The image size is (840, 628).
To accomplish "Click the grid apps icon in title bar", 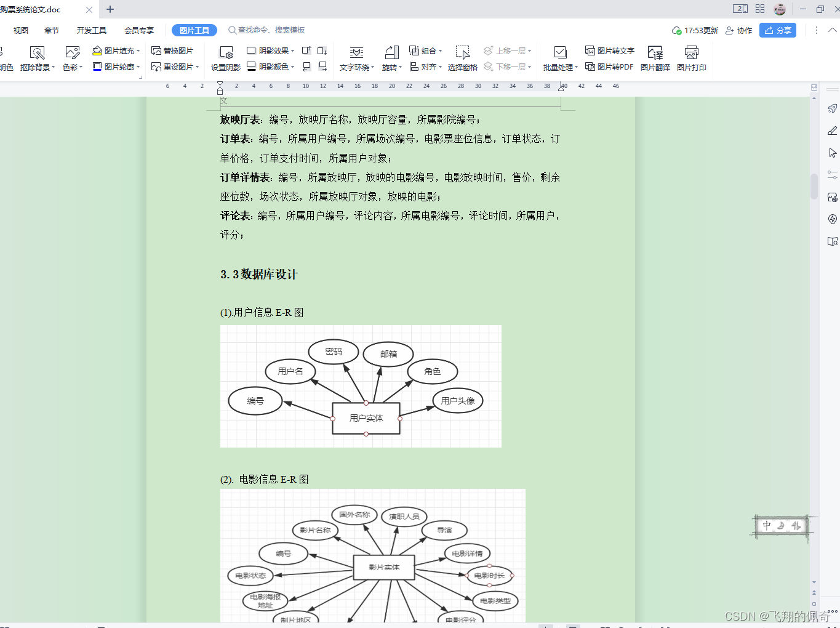I will pos(760,9).
